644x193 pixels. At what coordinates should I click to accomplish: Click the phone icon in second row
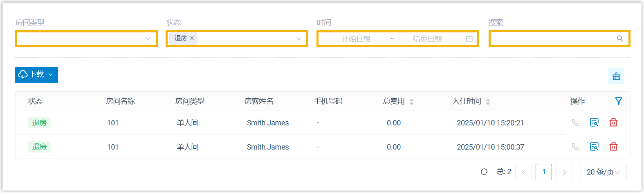[575, 147]
